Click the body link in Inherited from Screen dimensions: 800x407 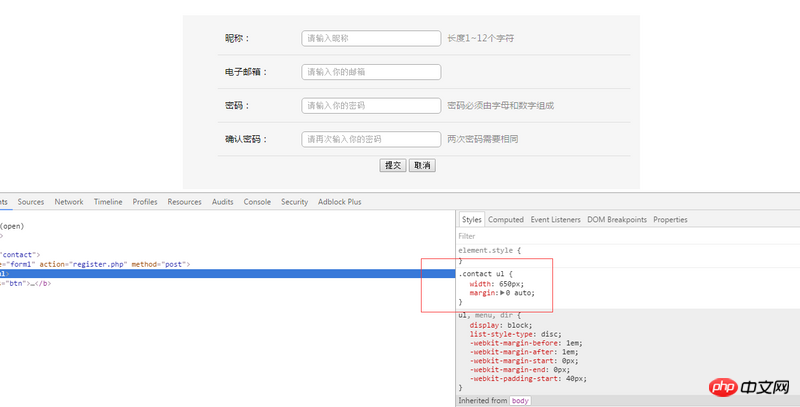pos(520,401)
